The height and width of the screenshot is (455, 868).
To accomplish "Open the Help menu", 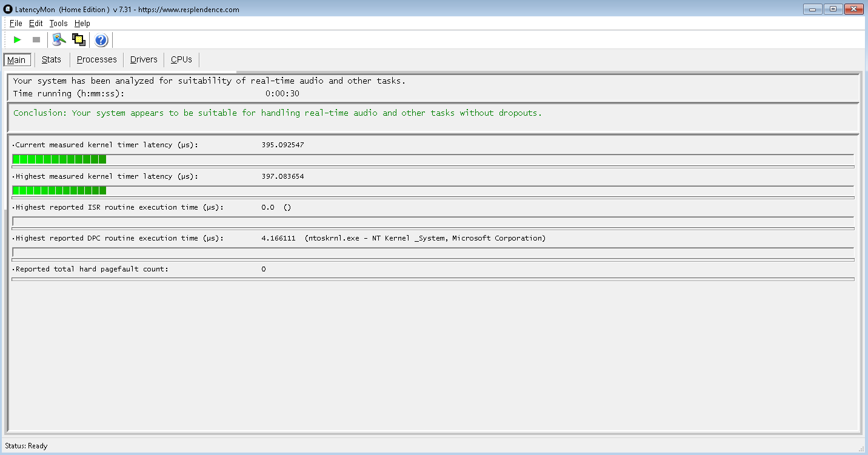I will pyautogui.click(x=82, y=23).
